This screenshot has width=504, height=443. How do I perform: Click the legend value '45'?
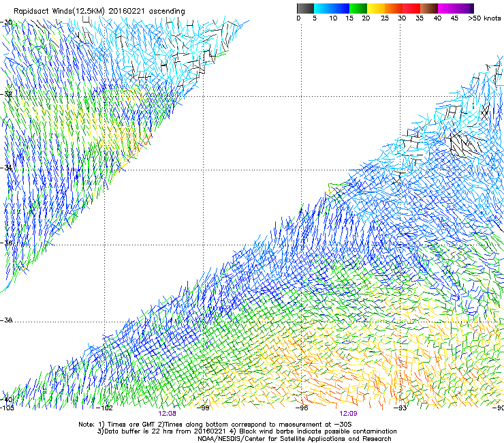pyautogui.click(x=454, y=18)
